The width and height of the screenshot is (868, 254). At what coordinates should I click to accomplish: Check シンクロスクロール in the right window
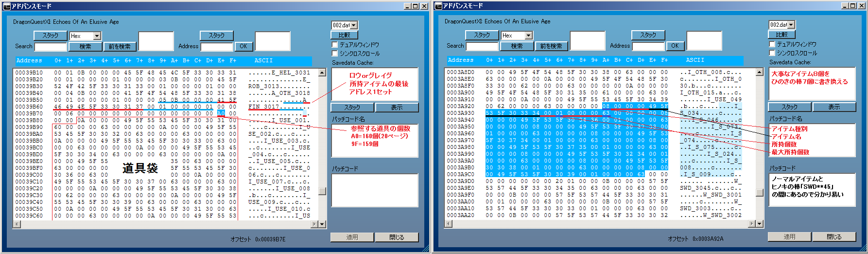tap(772, 53)
